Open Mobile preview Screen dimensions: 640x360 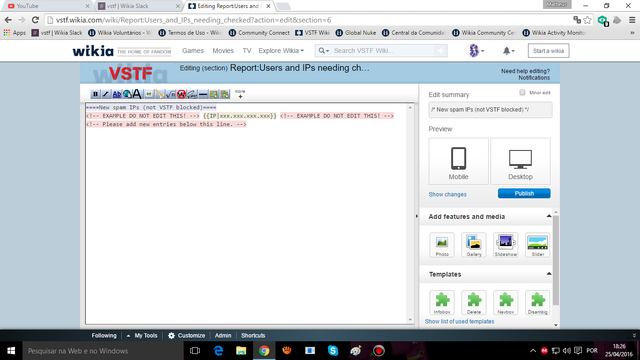pyautogui.click(x=458, y=161)
